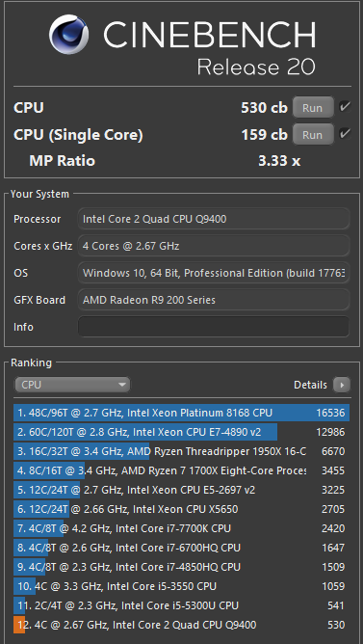Select the Cores x GHz field
Viewport: 363px width, 644px height.
214,246
